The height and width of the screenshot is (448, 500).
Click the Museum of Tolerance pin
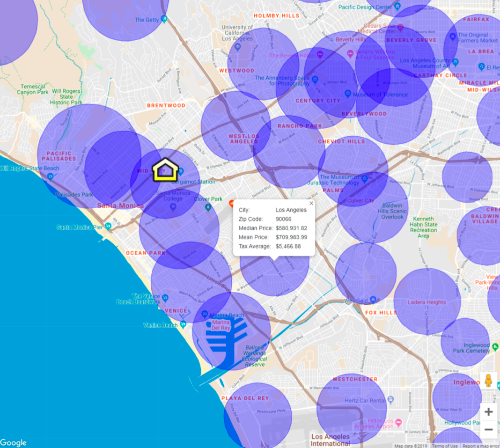347,94
